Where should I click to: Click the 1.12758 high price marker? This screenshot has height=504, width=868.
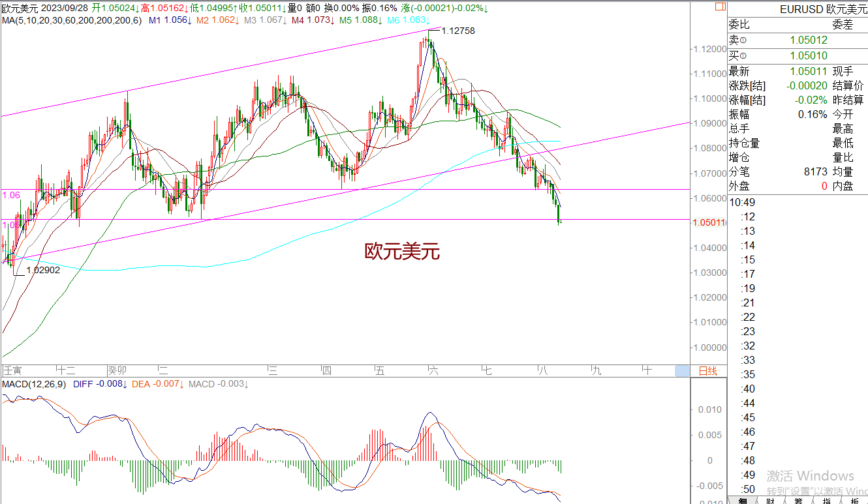coord(458,31)
